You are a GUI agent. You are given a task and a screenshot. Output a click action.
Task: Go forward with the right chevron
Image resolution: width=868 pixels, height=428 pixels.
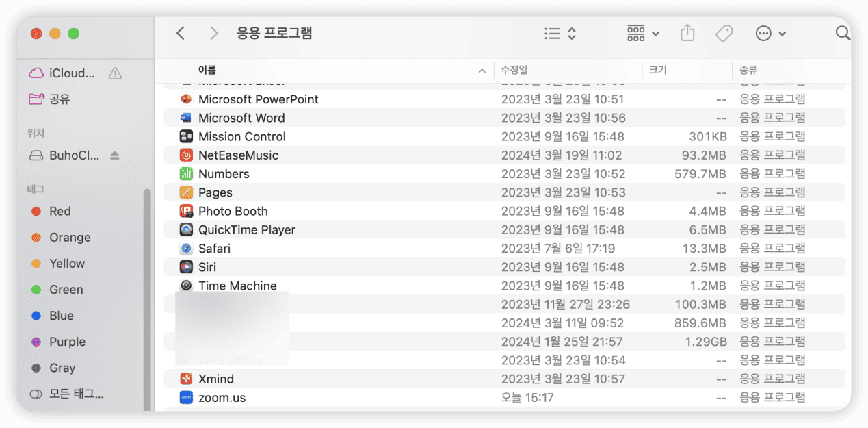pos(214,33)
